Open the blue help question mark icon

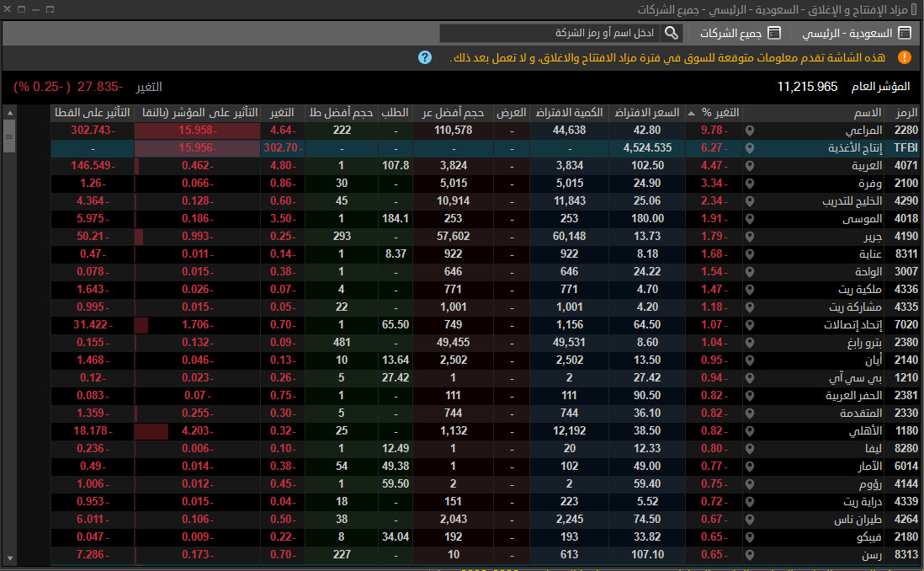(425, 57)
